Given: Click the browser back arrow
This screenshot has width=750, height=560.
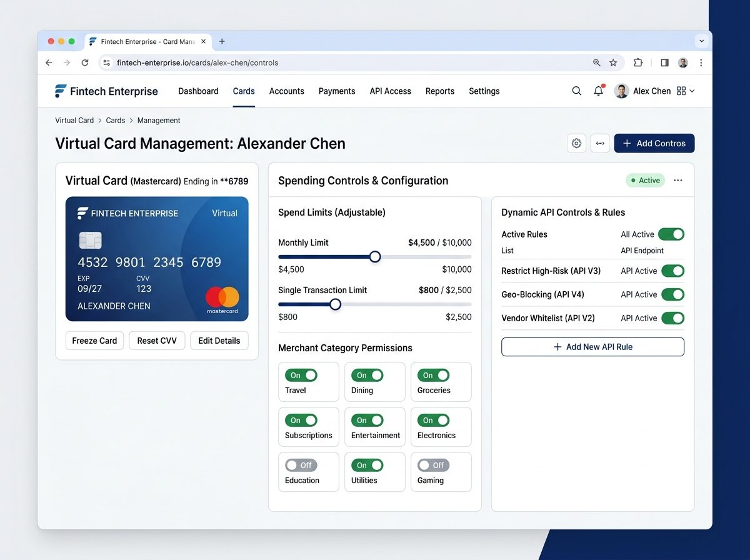Looking at the screenshot, I should click(49, 62).
